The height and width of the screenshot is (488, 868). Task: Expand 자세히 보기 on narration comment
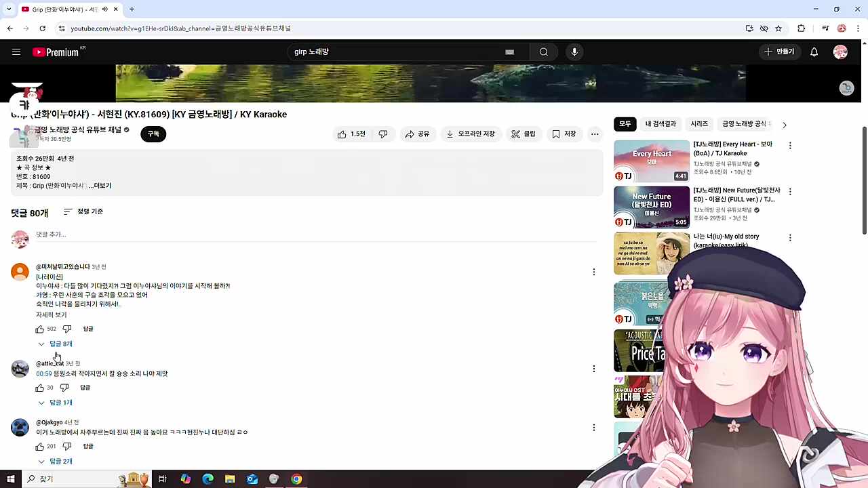(x=52, y=314)
